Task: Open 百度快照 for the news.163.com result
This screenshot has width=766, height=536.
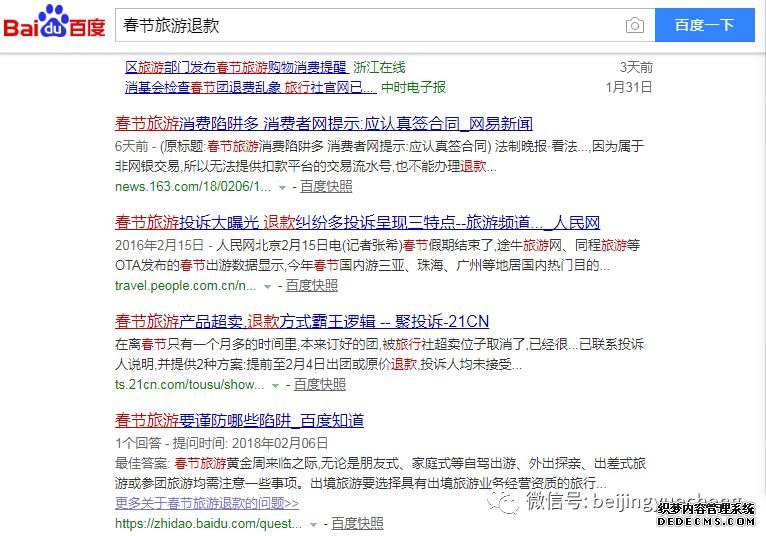Action: click(x=326, y=187)
